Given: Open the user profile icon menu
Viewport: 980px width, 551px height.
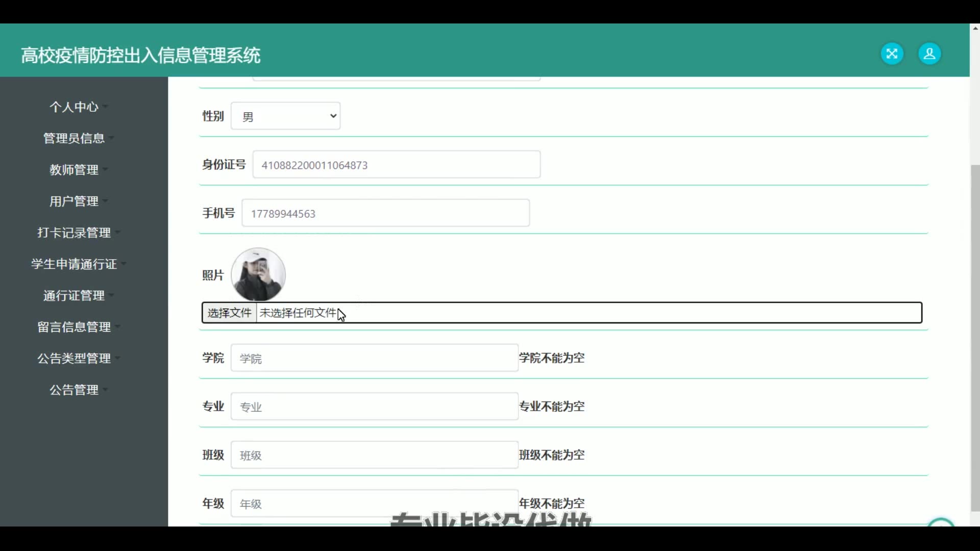Looking at the screenshot, I should 929,54.
